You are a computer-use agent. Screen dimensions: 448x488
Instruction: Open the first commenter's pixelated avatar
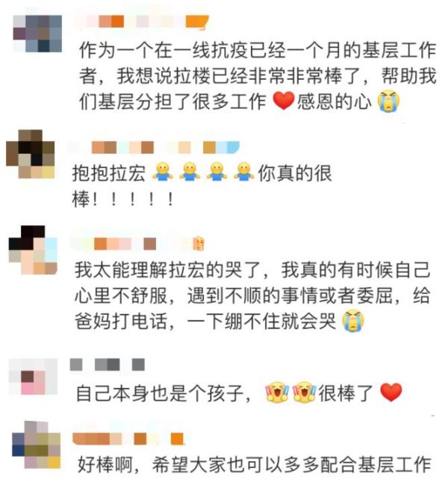point(37,34)
